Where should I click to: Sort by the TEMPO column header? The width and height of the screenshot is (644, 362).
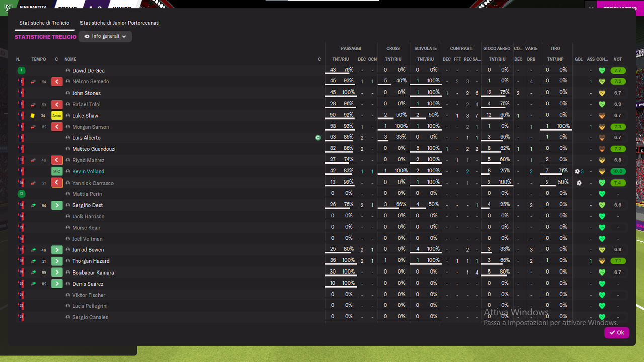click(39, 59)
